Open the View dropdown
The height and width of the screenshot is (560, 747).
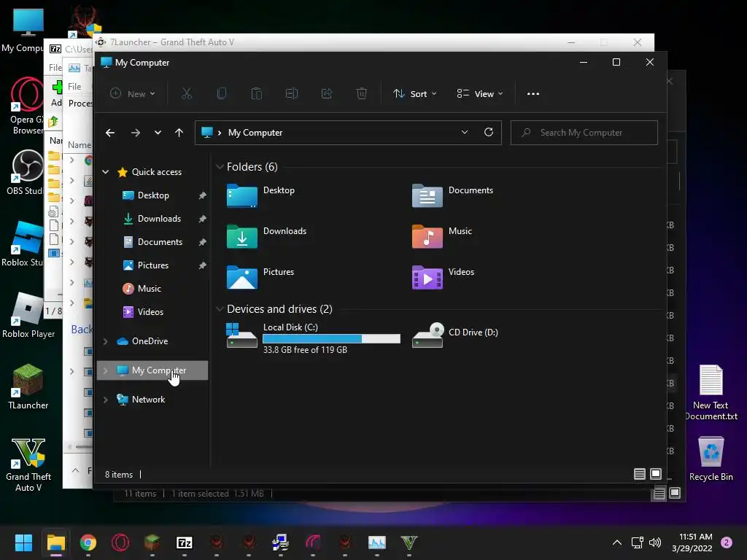click(x=480, y=94)
